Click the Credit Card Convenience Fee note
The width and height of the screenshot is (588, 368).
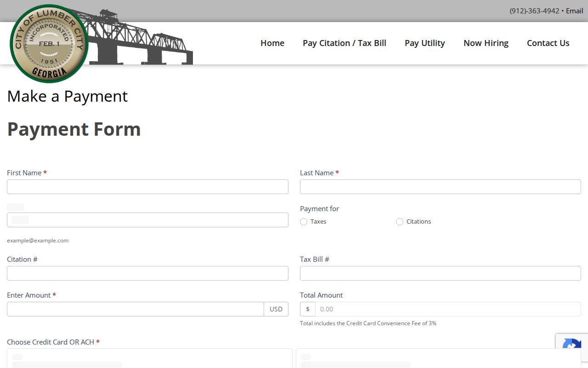tap(368, 323)
